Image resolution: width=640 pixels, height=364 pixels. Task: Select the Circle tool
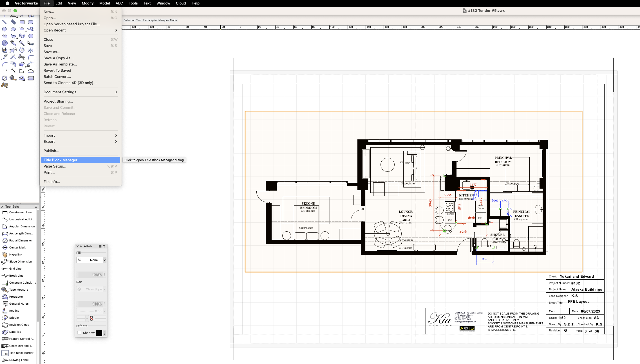(5, 29)
